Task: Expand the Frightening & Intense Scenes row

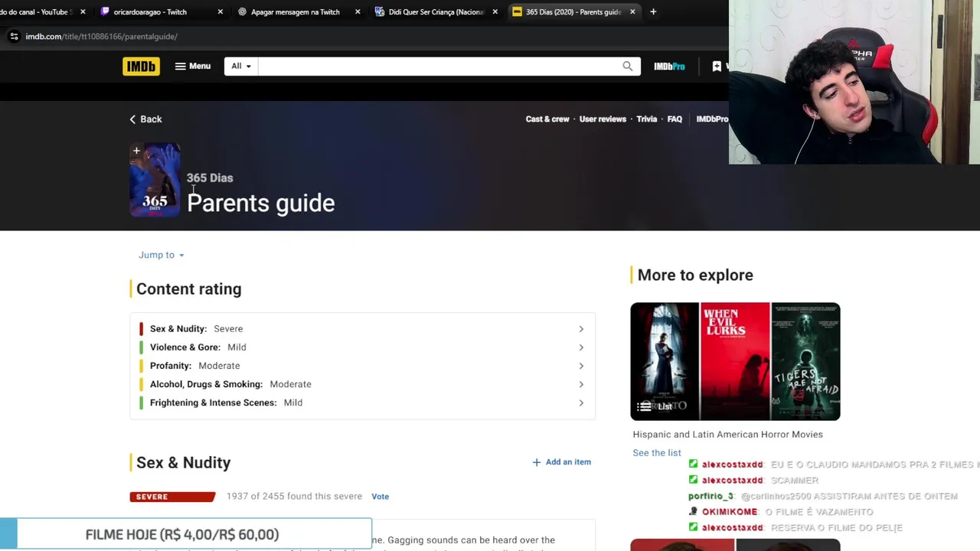Action: tap(363, 403)
